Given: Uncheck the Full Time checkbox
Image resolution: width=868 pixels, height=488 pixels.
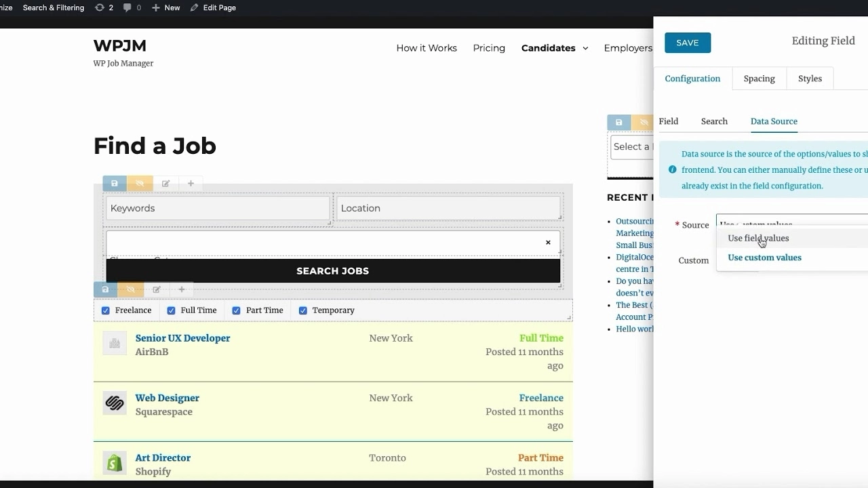Looking at the screenshot, I should point(171,310).
